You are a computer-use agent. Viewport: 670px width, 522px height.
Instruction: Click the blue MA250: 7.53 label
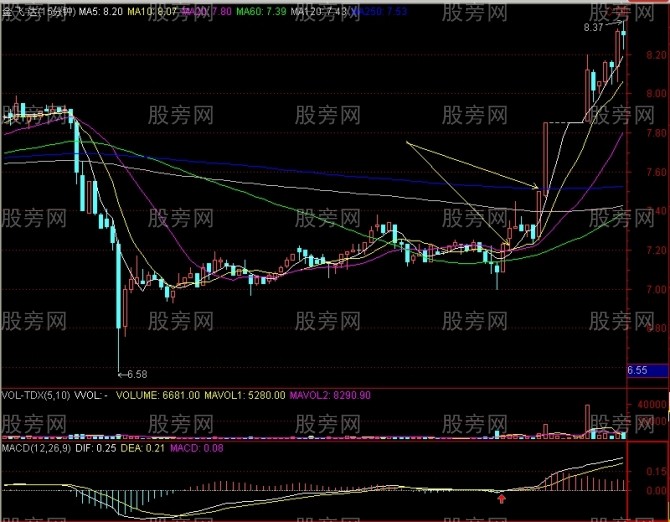point(379,12)
